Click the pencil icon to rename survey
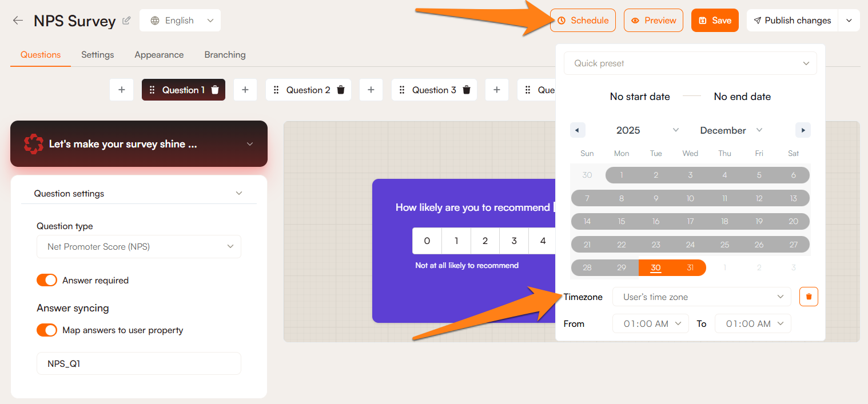Screen dimensions: 868x404 coord(126,21)
